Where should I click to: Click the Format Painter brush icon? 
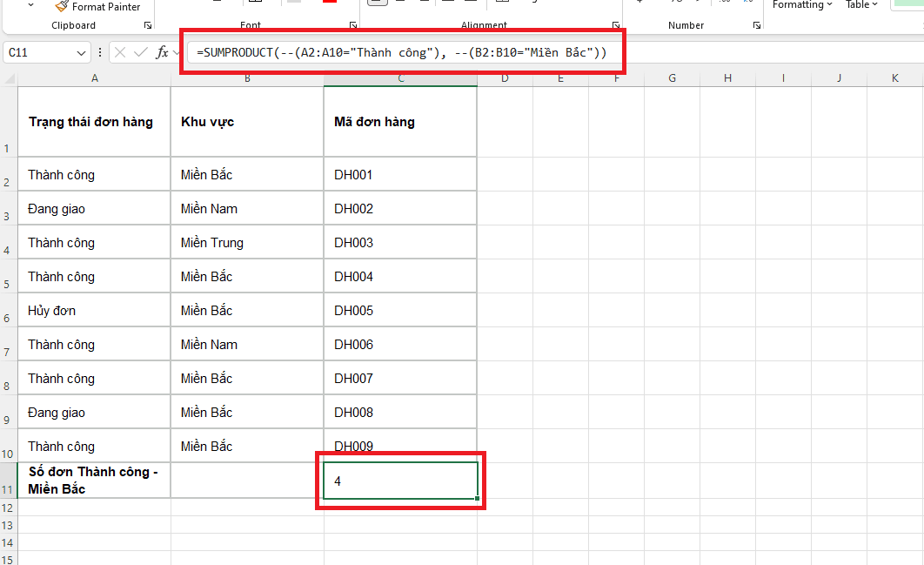click(x=61, y=6)
